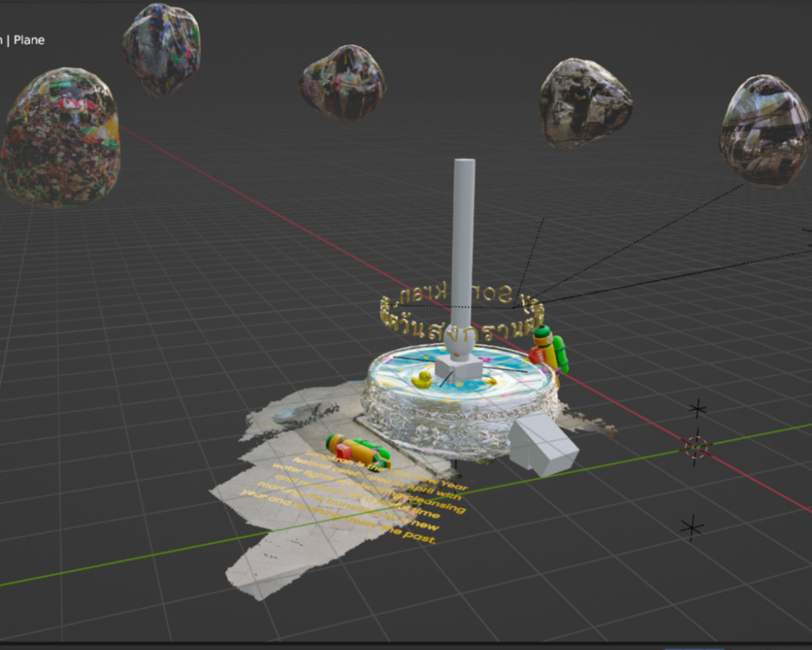
Task: Click the Plane object name label
Action: click(x=29, y=40)
